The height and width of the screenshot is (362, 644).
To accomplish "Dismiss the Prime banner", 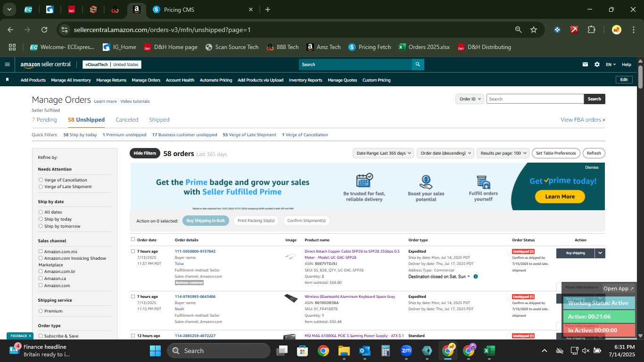I will coord(592,167).
